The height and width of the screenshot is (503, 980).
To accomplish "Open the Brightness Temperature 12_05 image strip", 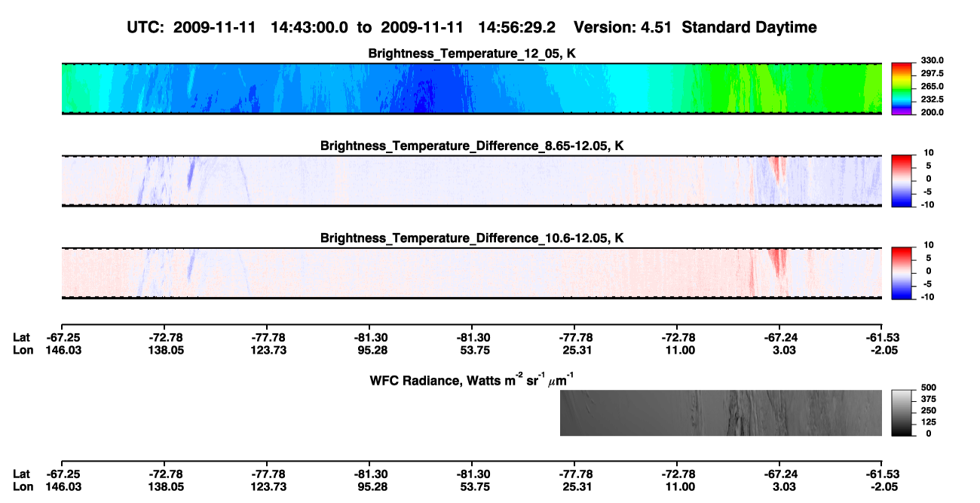I will click(x=472, y=89).
